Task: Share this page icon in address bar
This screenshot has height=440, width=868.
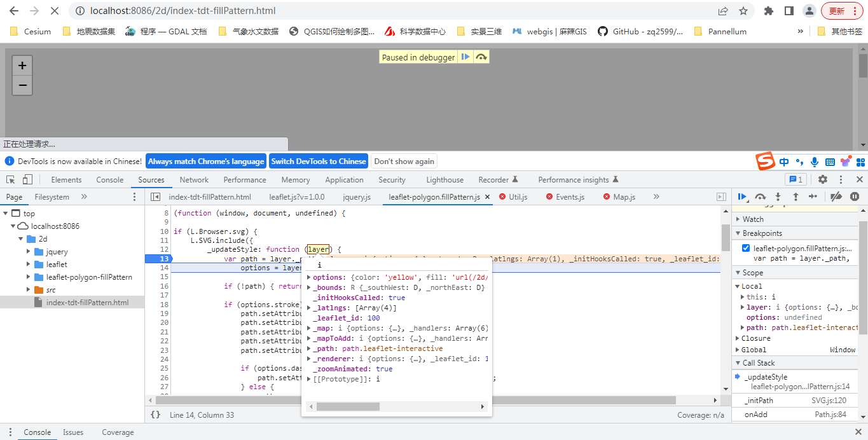Action: point(723,11)
